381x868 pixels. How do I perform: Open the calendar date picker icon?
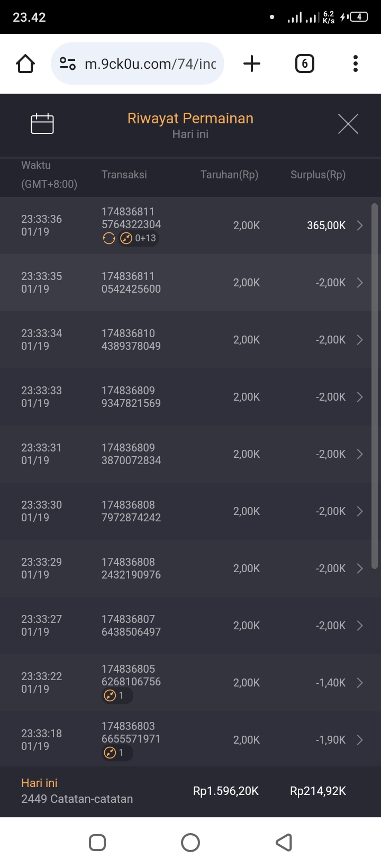(42, 124)
